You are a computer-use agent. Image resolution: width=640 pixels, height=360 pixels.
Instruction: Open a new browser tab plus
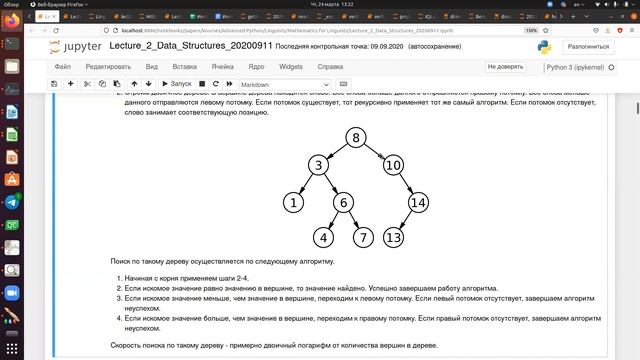point(573,17)
